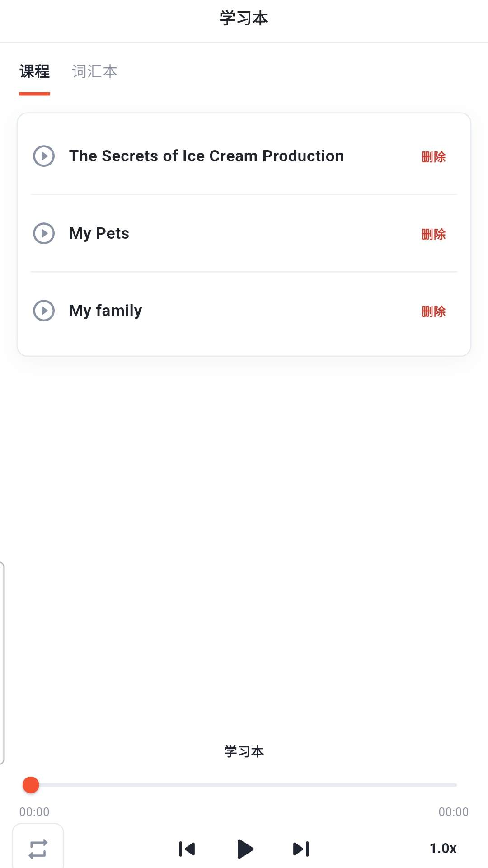Delete the My family course
Image resolution: width=488 pixels, height=868 pixels.
click(433, 311)
